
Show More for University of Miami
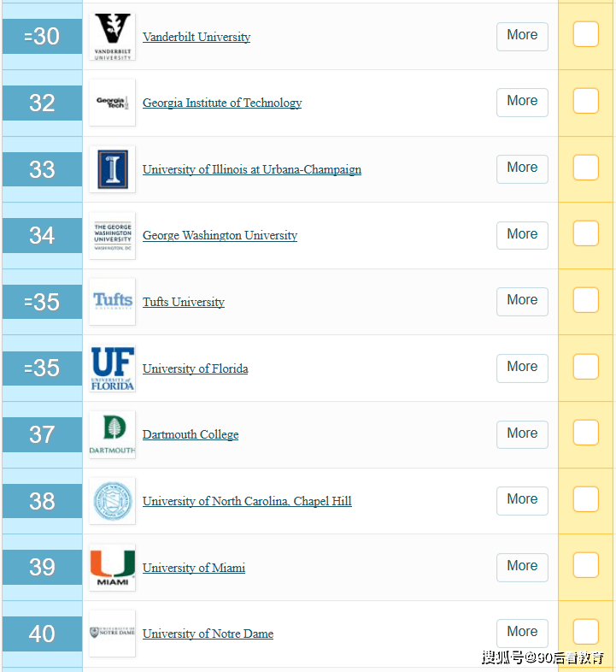coord(522,568)
